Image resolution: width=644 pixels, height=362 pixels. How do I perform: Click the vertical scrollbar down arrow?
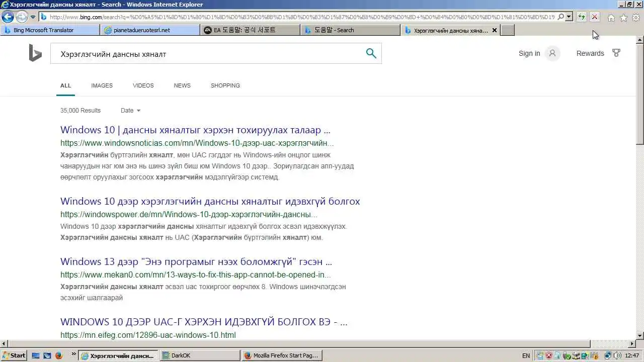click(x=639, y=336)
